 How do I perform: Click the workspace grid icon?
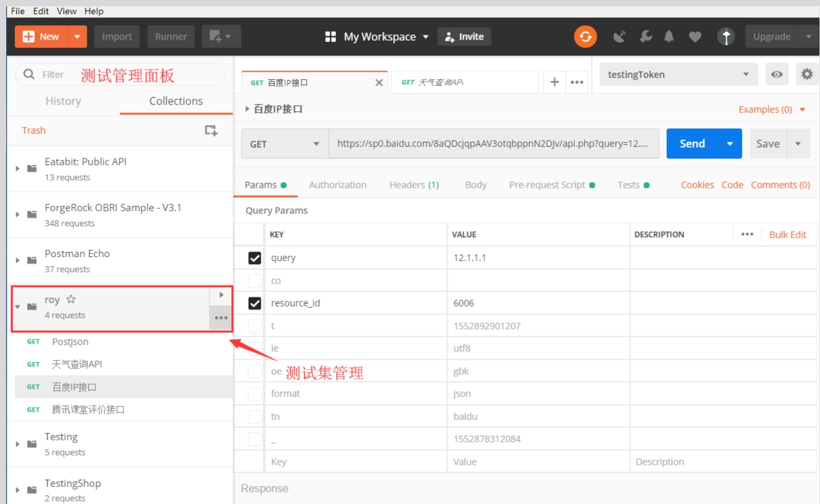pyautogui.click(x=330, y=37)
